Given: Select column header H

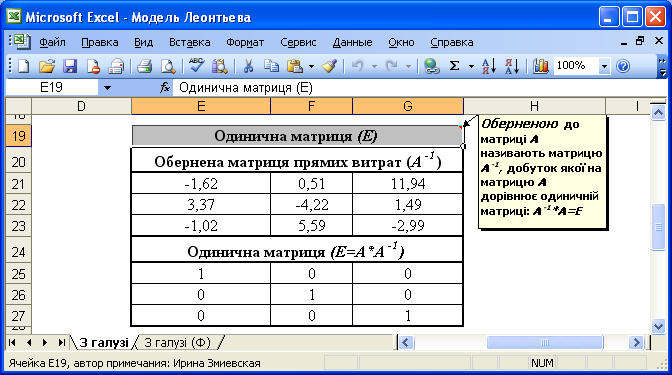Looking at the screenshot, I should 534,106.
